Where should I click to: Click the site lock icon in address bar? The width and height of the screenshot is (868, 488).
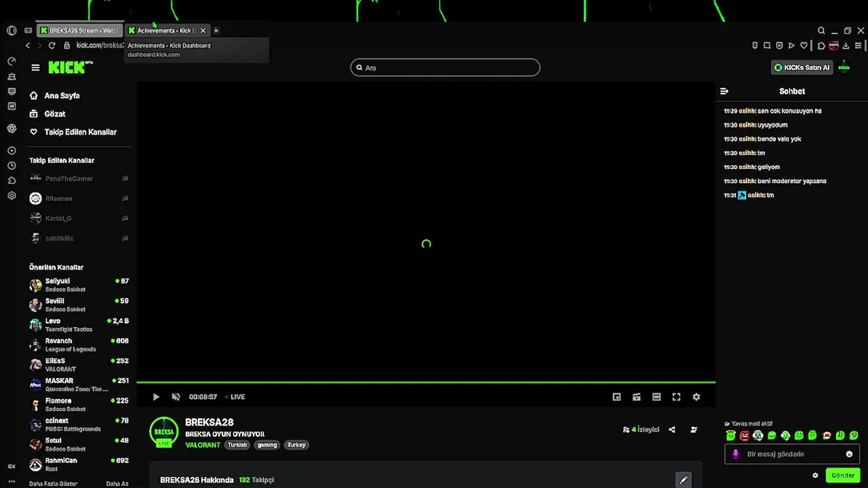66,45
